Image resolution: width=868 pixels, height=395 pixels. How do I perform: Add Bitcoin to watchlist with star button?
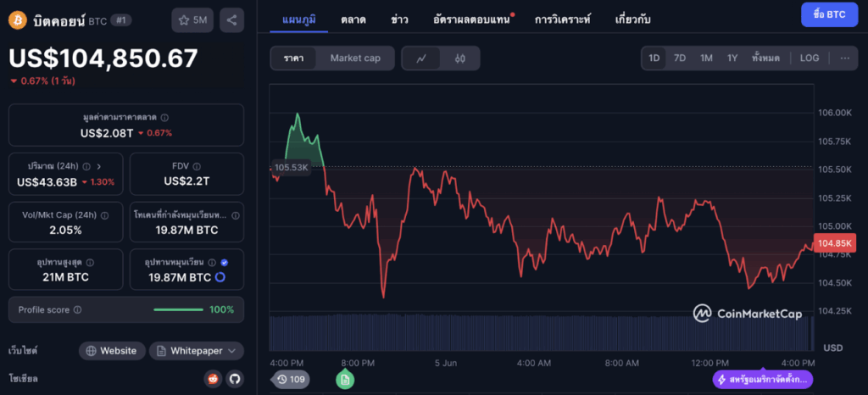click(192, 19)
